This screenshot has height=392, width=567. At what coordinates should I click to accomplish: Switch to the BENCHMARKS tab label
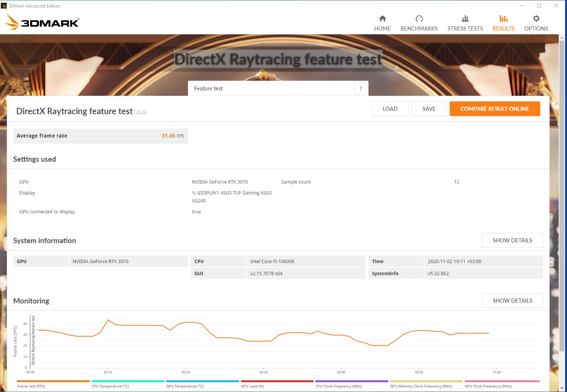(419, 29)
